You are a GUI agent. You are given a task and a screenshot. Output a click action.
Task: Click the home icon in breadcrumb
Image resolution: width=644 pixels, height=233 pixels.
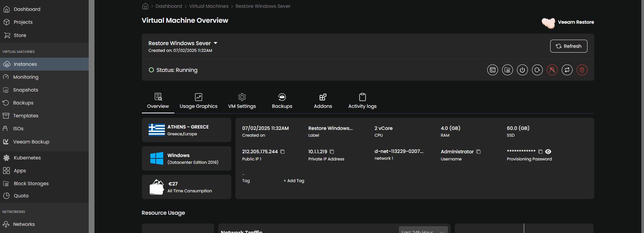(x=145, y=6)
